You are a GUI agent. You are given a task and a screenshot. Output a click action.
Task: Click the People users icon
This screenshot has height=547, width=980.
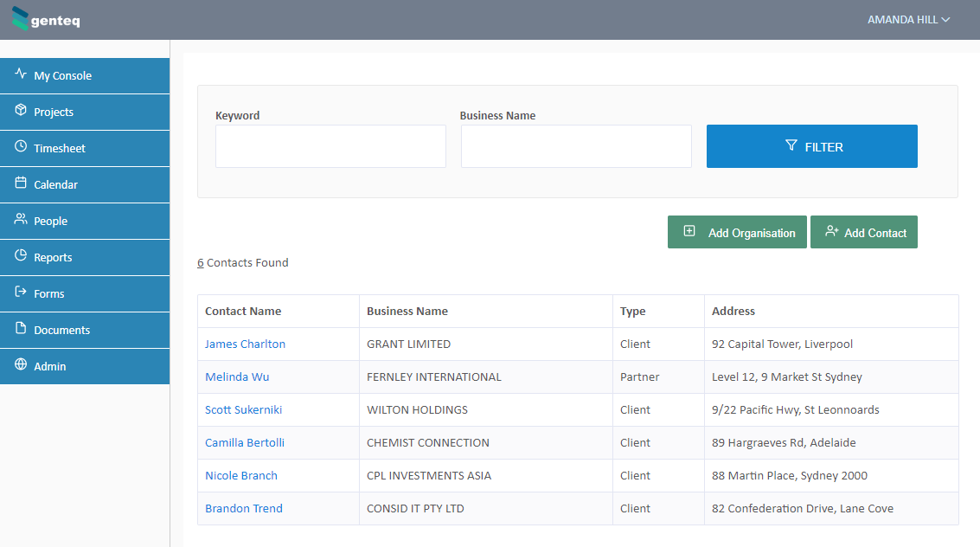pyautogui.click(x=21, y=219)
